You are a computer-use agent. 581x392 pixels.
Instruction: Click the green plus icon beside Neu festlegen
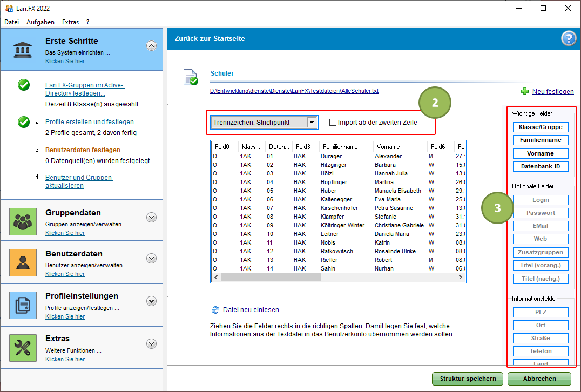coord(525,91)
